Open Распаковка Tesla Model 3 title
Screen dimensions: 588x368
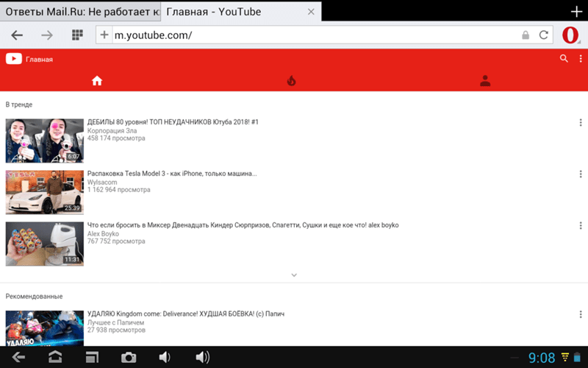pyautogui.click(x=172, y=174)
